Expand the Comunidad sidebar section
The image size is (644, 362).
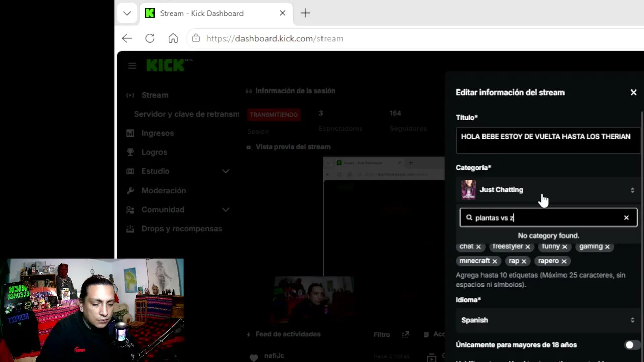pyautogui.click(x=226, y=209)
